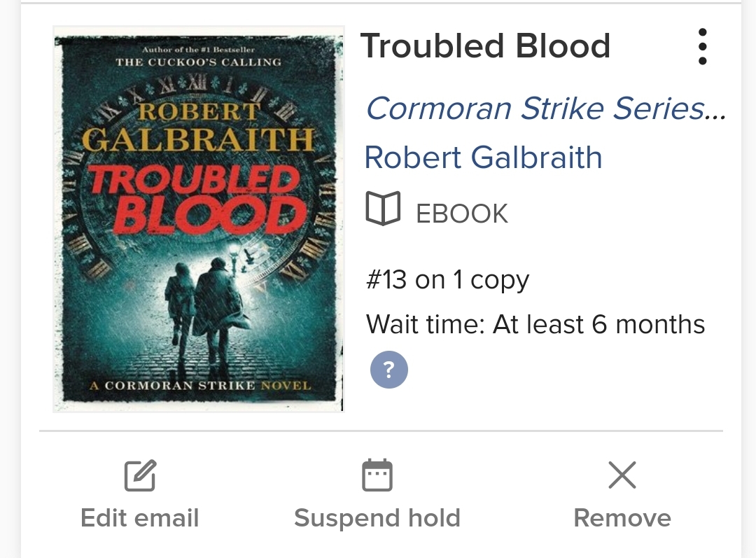Viewport: 756px width, 558px height.
Task: Open the Cormoran Strike Series link
Action: click(x=545, y=108)
